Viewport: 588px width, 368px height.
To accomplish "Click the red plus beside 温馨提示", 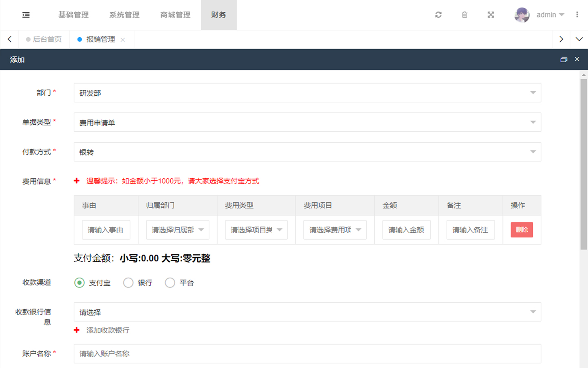I will click(x=77, y=181).
